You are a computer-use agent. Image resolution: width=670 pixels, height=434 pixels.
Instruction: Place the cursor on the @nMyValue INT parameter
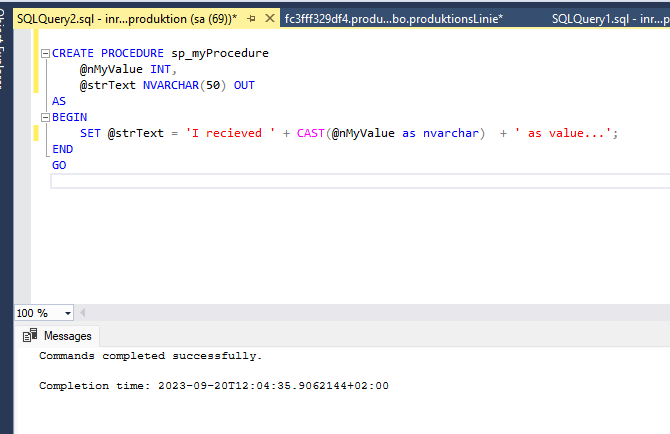pos(127,69)
